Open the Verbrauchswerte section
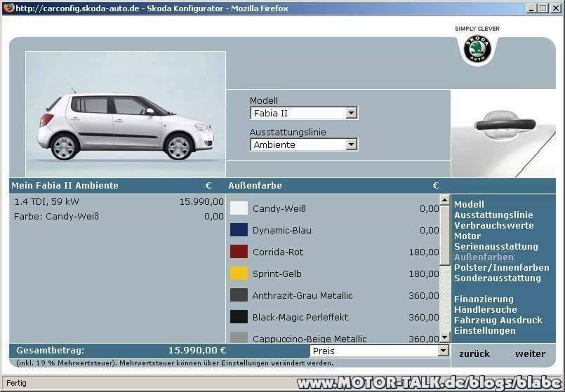 pyautogui.click(x=494, y=225)
